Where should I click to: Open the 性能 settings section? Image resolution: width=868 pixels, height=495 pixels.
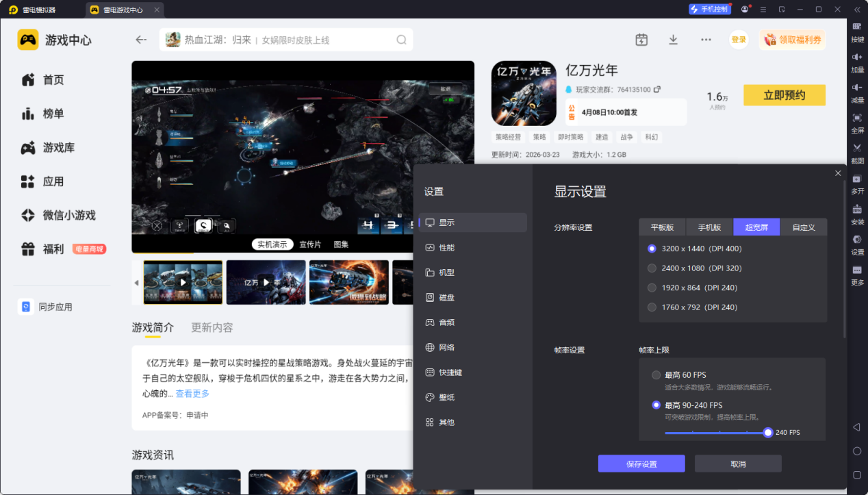pos(446,247)
